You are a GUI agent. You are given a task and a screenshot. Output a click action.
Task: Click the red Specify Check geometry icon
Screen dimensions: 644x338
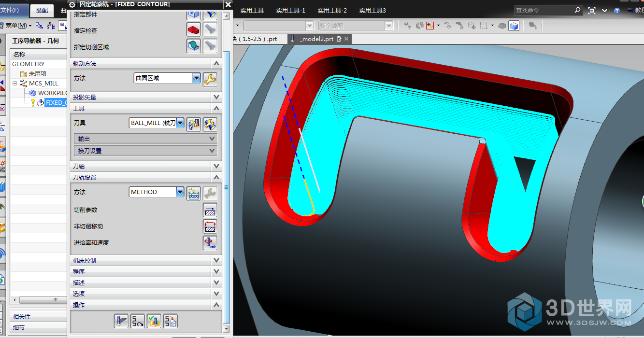coord(194,30)
